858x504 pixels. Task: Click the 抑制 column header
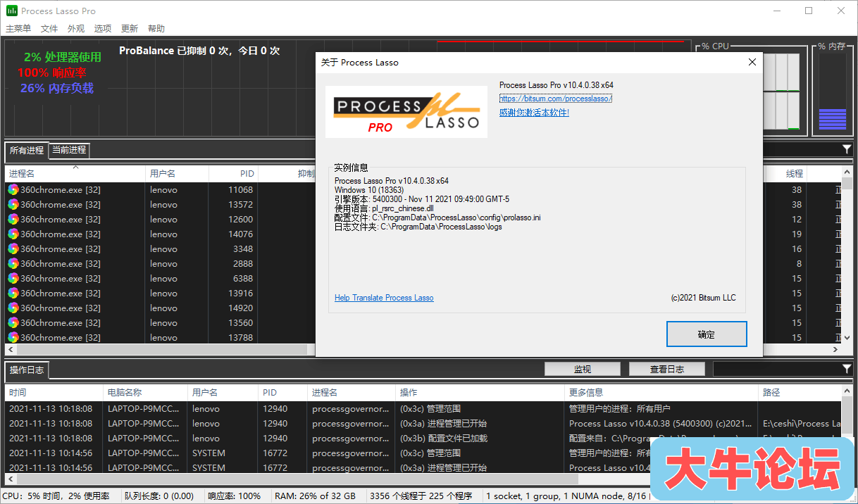pos(287,173)
